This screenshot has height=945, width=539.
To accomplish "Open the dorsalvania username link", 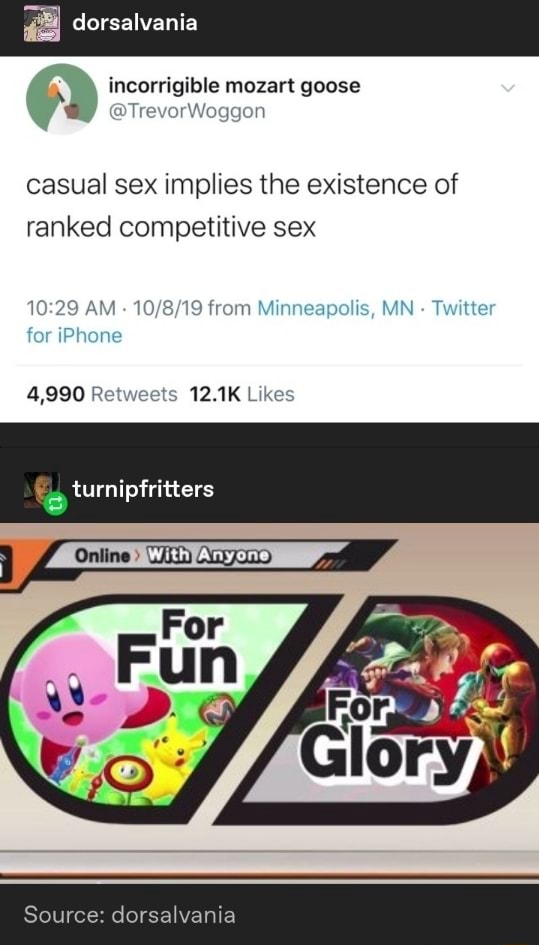I will click(x=134, y=23).
